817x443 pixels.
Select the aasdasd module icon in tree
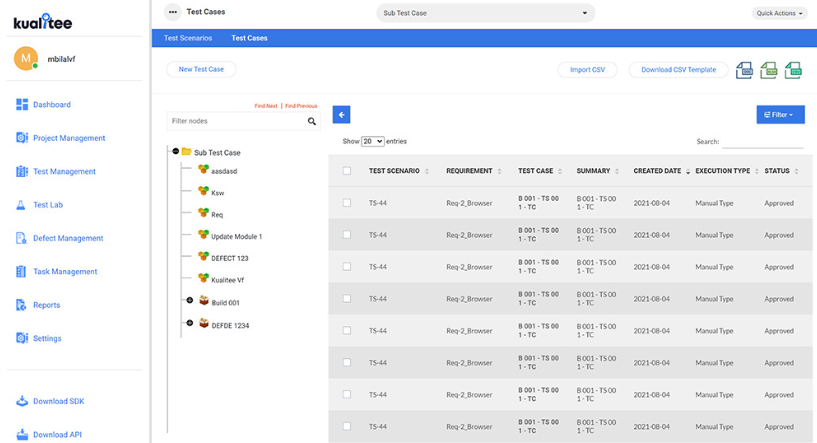tap(203, 169)
